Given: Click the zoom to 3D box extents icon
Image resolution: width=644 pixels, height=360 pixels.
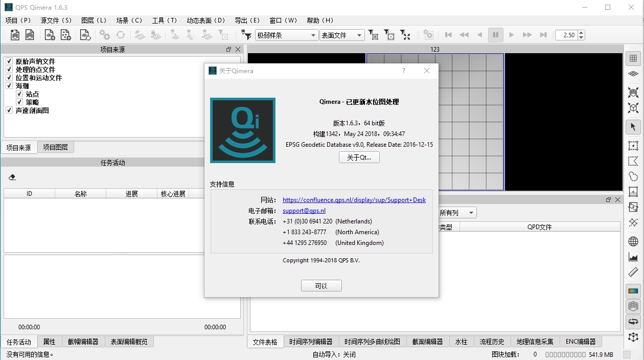Looking at the screenshot, I should coord(633,108).
